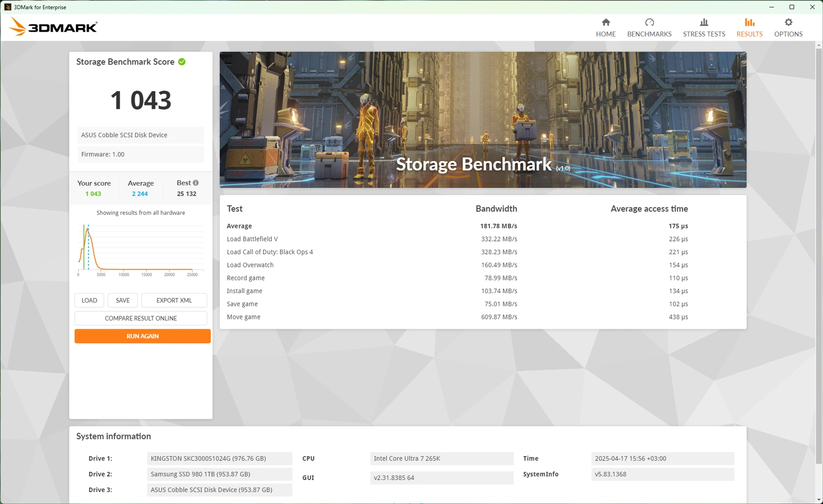The width and height of the screenshot is (823, 504).
Task: Click the 'System information' heading
Action: click(x=114, y=436)
